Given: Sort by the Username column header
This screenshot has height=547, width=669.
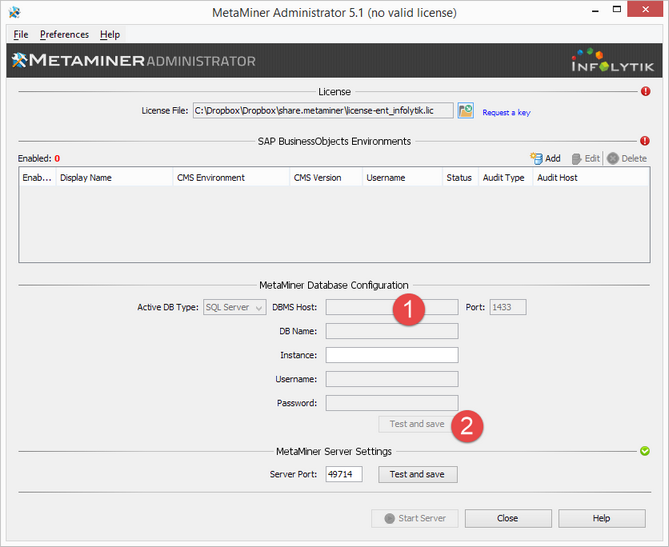Looking at the screenshot, I should (x=402, y=177).
